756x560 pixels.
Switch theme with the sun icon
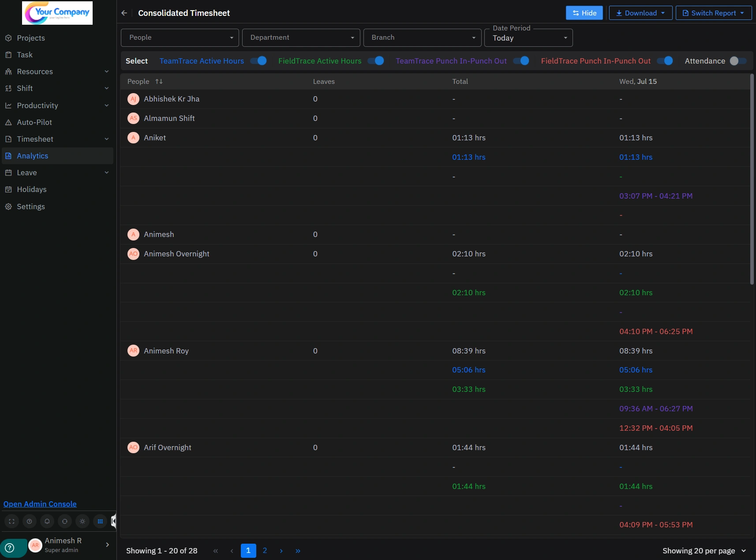point(82,521)
